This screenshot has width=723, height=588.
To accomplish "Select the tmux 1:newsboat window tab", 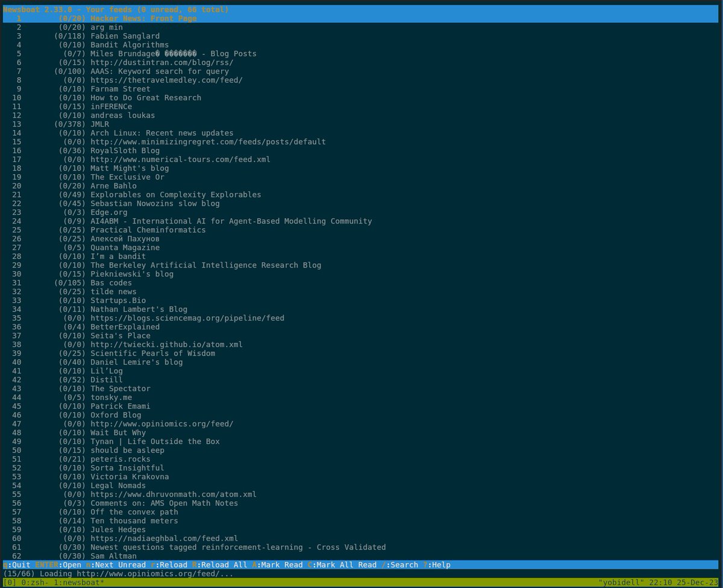I will click(78, 583).
